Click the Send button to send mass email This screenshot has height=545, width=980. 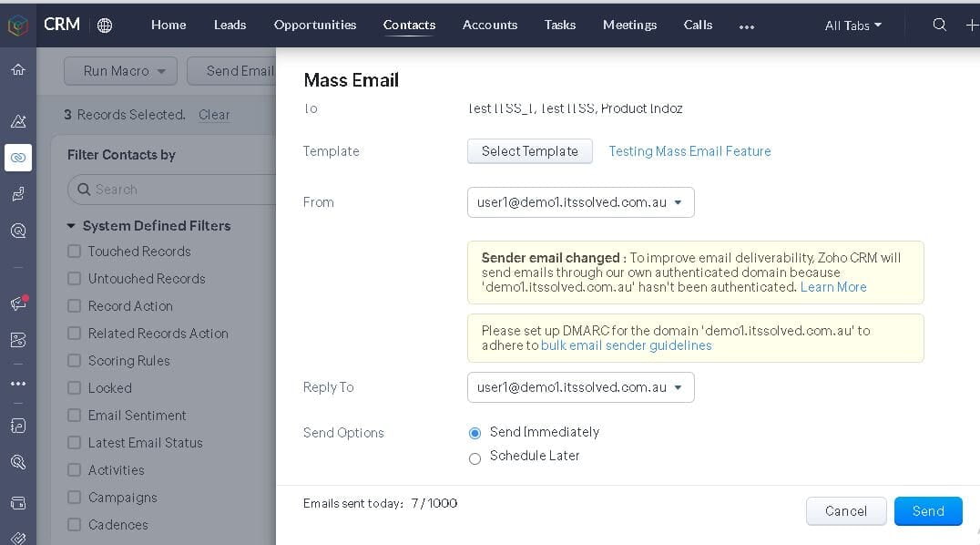(x=928, y=511)
